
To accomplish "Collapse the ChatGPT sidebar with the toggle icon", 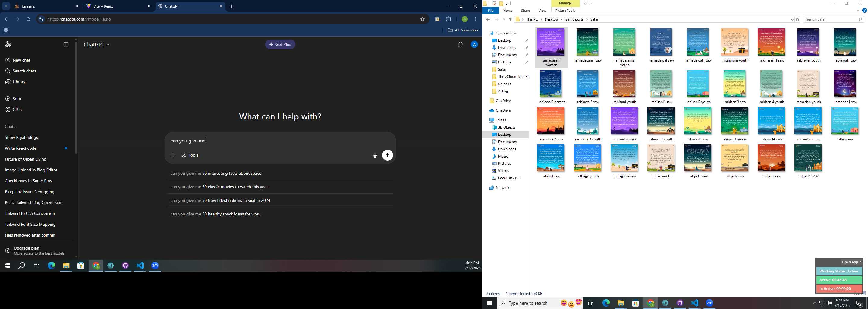I will pos(66,45).
